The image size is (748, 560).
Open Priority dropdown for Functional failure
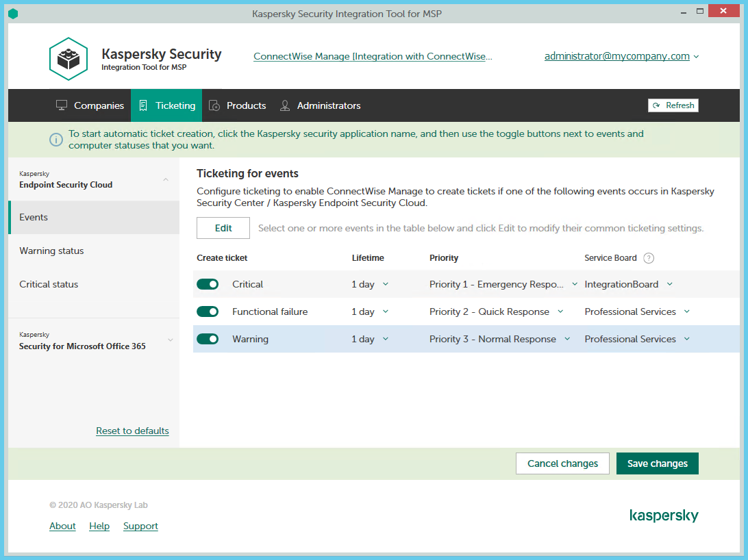click(x=496, y=311)
